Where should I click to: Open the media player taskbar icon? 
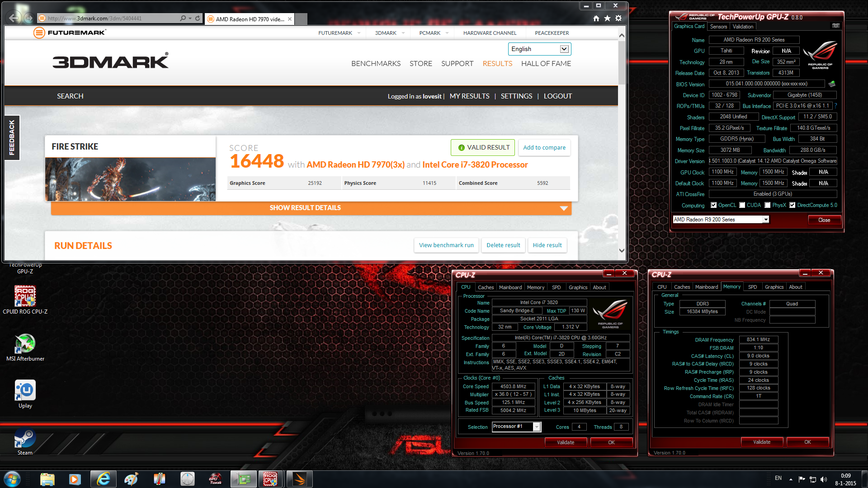pos(75,479)
